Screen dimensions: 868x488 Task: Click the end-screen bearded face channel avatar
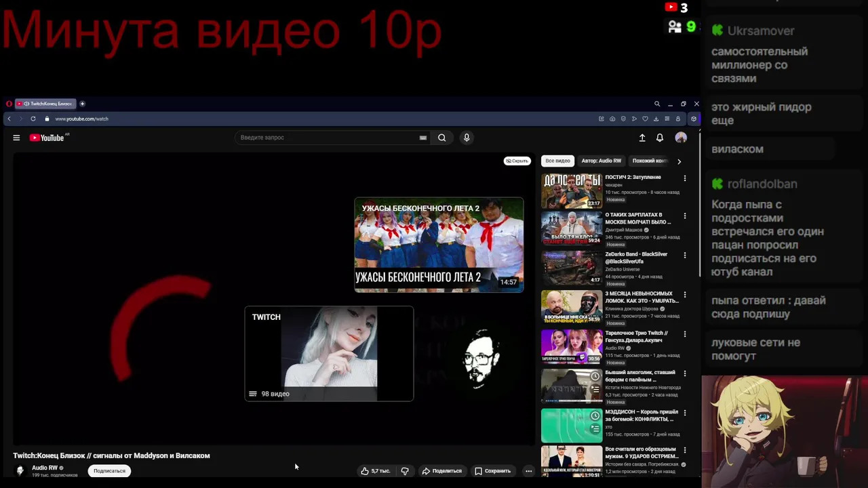pos(482,359)
